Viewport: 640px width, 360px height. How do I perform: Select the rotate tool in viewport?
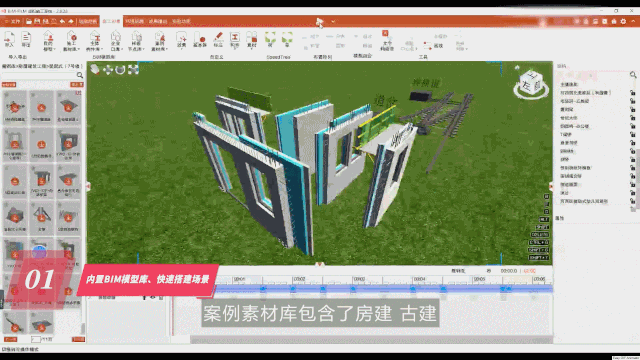(x=120, y=70)
